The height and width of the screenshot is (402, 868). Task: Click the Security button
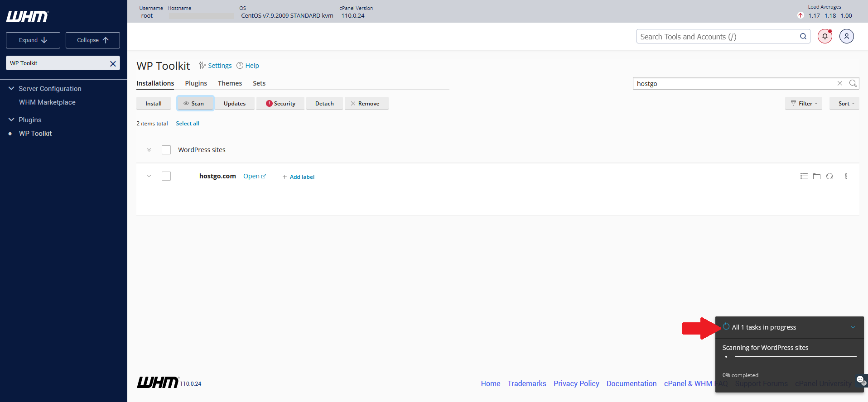[280, 103]
